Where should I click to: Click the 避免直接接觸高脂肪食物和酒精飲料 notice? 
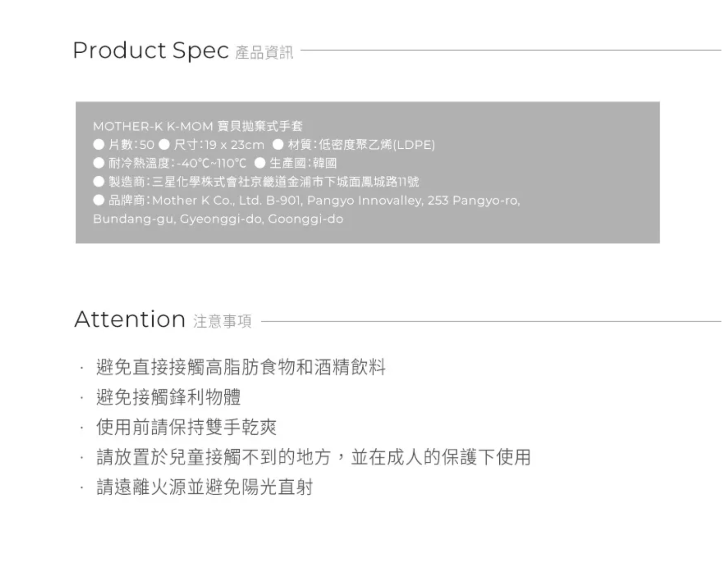click(241, 367)
